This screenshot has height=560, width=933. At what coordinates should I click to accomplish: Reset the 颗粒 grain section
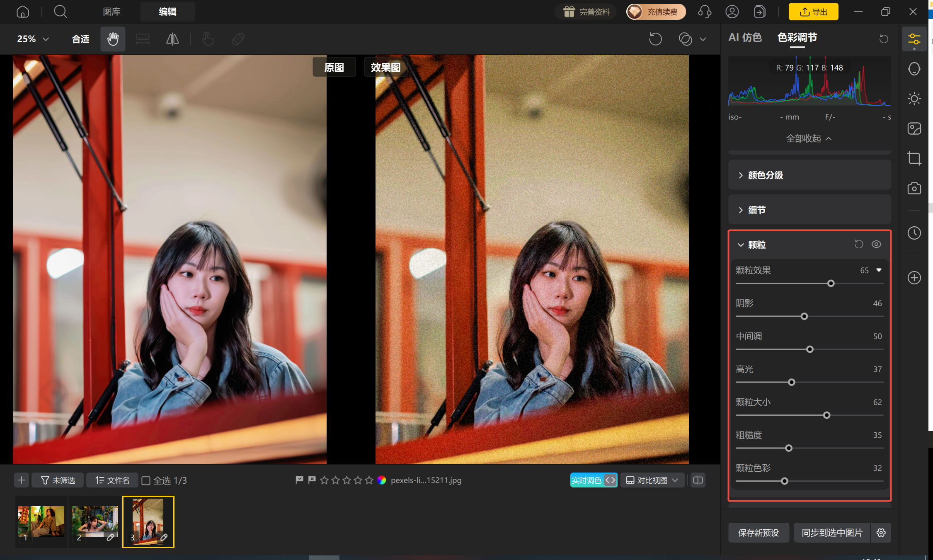point(859,245)
